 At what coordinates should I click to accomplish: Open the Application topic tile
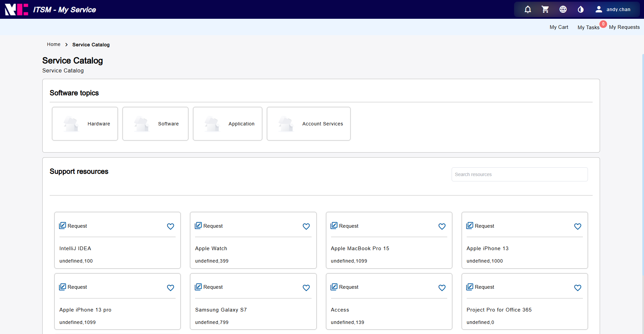228,124
